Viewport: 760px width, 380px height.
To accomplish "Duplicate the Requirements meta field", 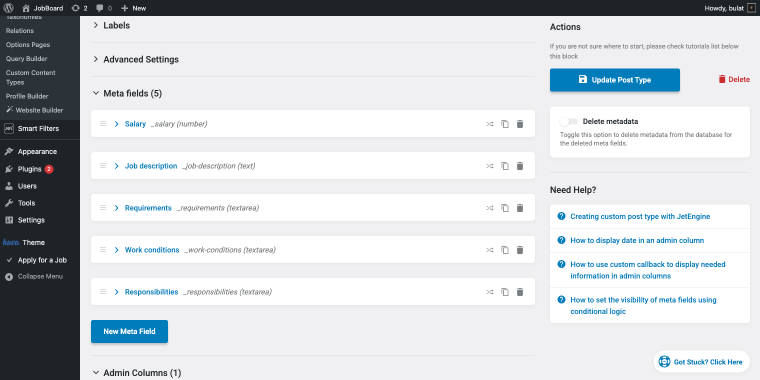I will tap(505, 208).
